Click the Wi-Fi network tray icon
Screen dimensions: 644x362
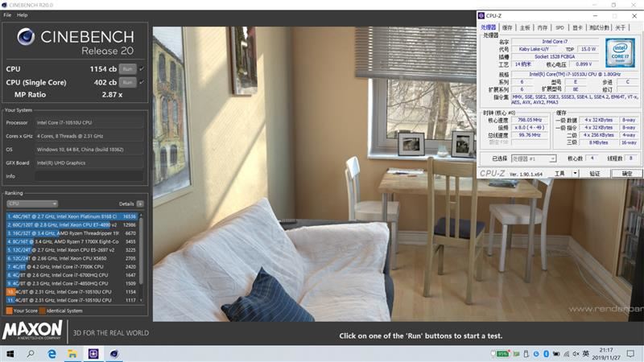tap(567, 354)
